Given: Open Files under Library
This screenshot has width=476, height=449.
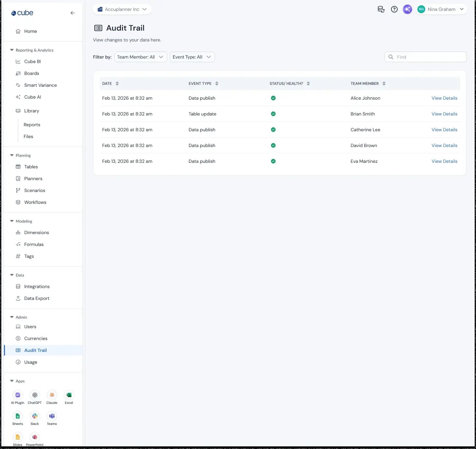Looking at the screenshot, I should [28, 137].
